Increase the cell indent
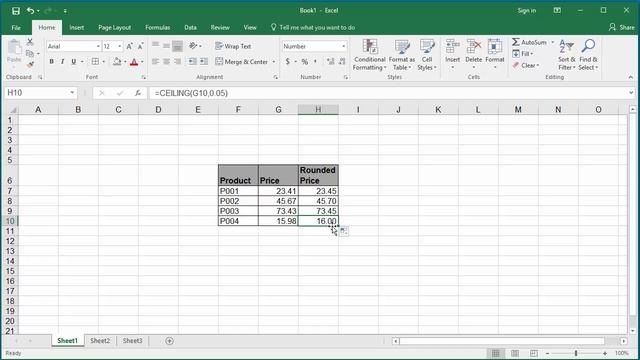 204,62
